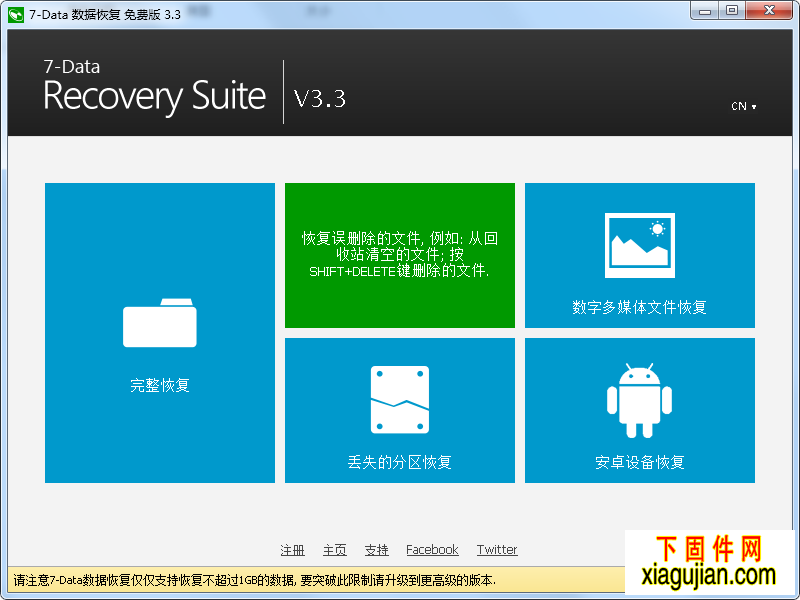This screenshot has height=600, width=800.
Task: Close the 7-Data recovery window
Action: (x=769, y=10)
